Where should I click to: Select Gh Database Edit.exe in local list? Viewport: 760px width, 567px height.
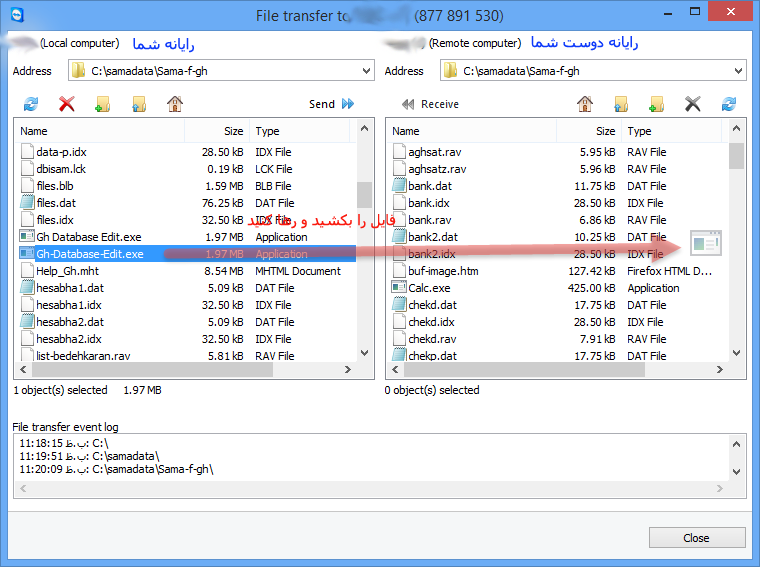(187, 236)
